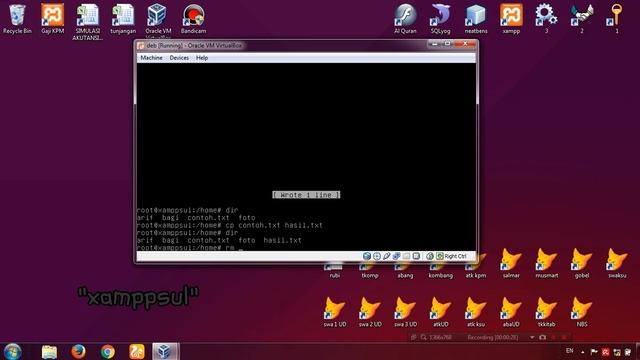Screen dimensions: 640x360
Task: Minimize the VirtualBox window
Action: tap(436, 44)
